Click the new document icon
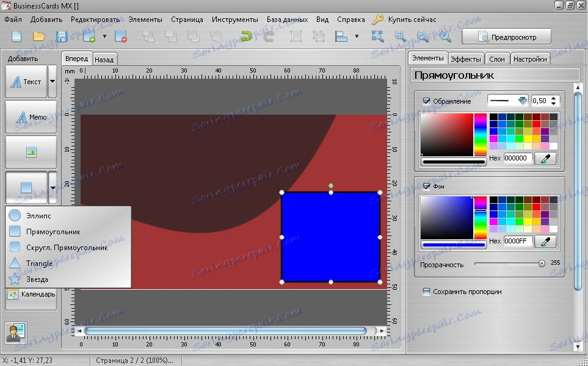The height and width of the screenshot is (366, 588). pyautogui.click(x=16, y=37)
